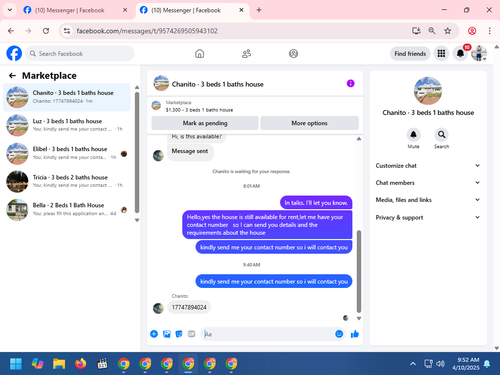Close the first Messenger tab
Image resolution: width=500 pixels, height=375 pixels.
point(125,10)
